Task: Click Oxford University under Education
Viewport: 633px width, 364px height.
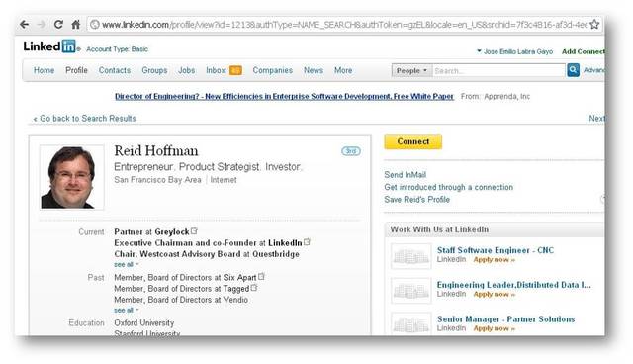Action: (144, 323)
